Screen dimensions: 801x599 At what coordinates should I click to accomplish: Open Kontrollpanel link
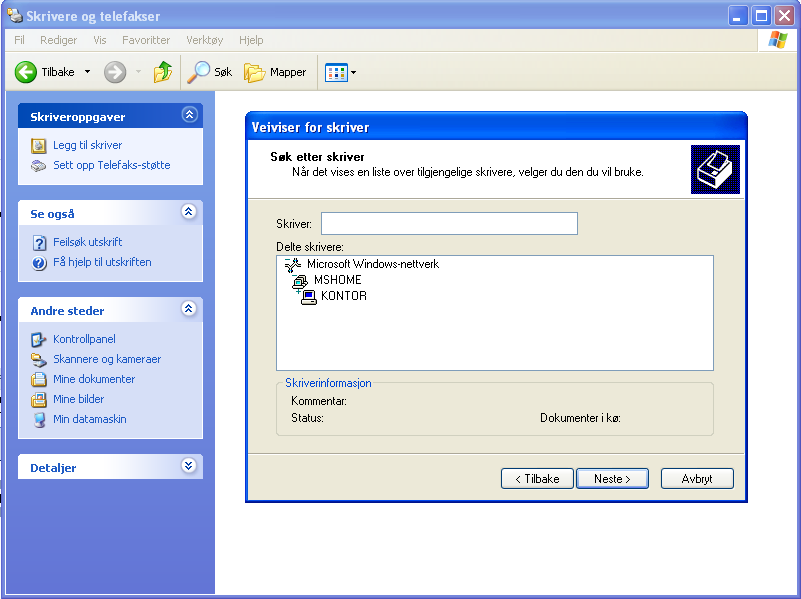(x=84, y=339)
